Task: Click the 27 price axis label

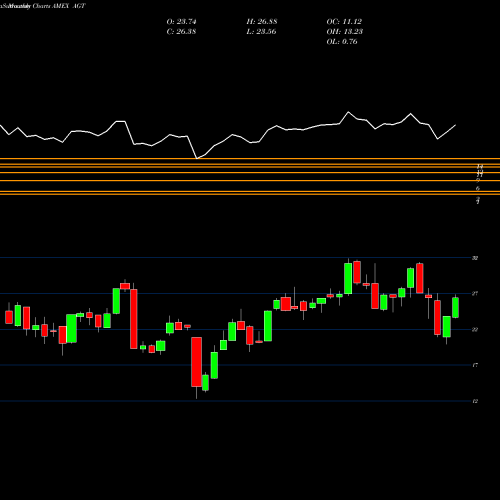Action: click(x=475, y=294)
